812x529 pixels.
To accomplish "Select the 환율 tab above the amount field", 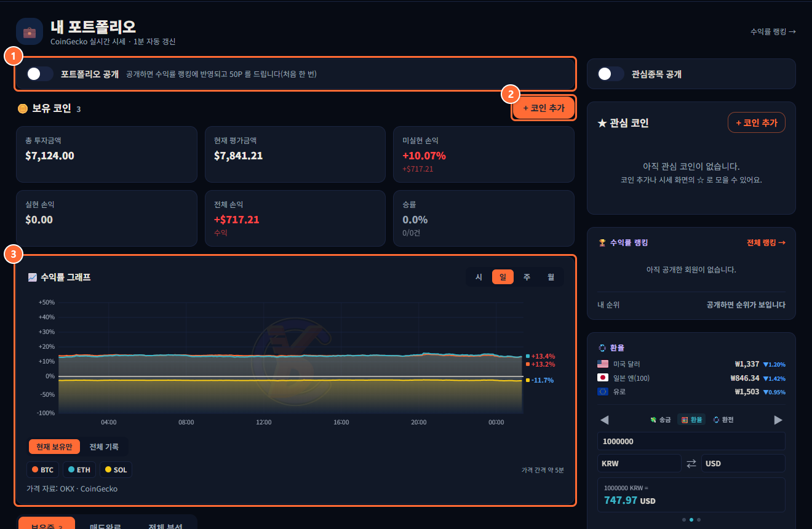I will pyautogui.click(x=692, y=420).
